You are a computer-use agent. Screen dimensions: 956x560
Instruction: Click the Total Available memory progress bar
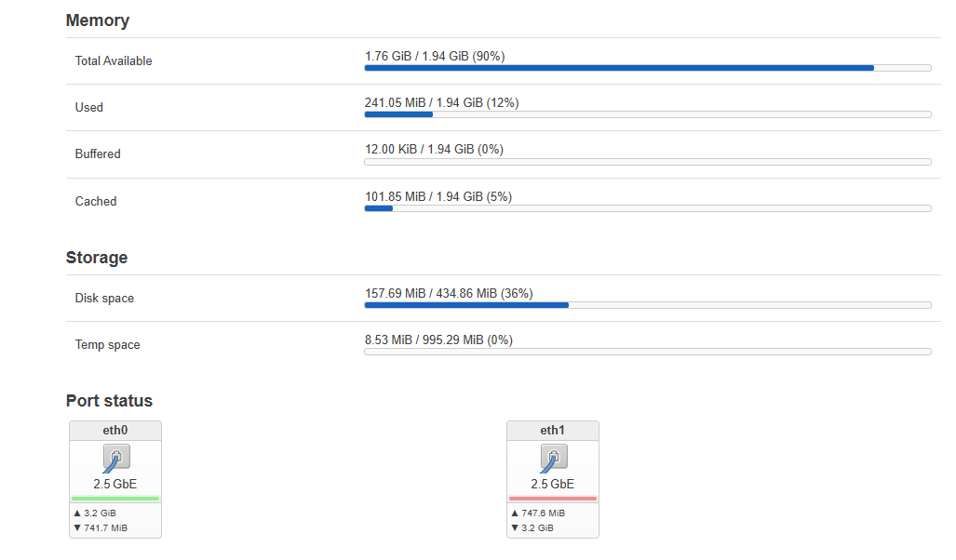pos(647,68)
